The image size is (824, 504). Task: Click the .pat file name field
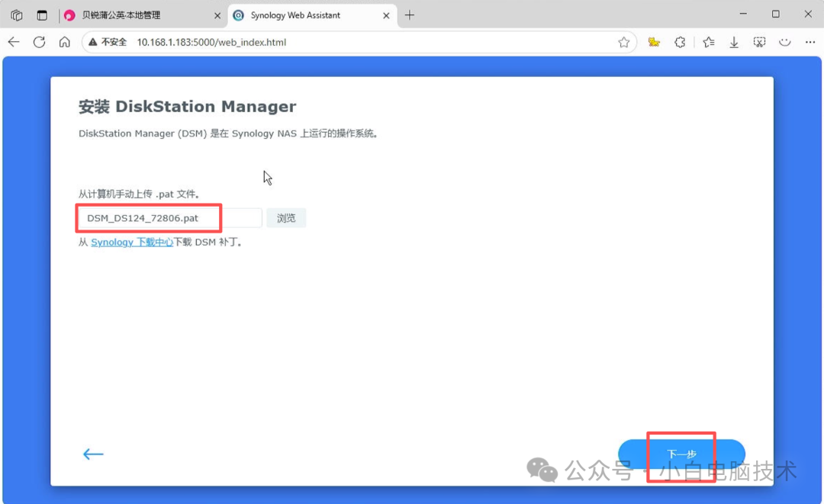click(x=169, y=218)
